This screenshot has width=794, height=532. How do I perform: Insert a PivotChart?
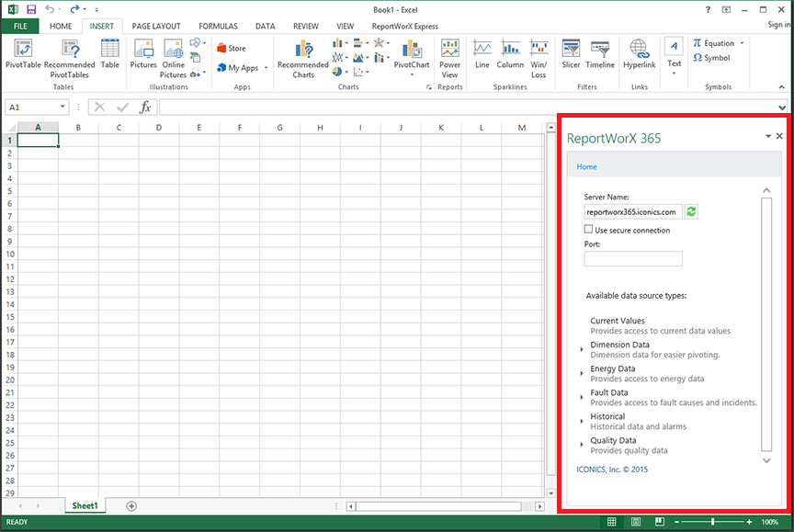411,59
